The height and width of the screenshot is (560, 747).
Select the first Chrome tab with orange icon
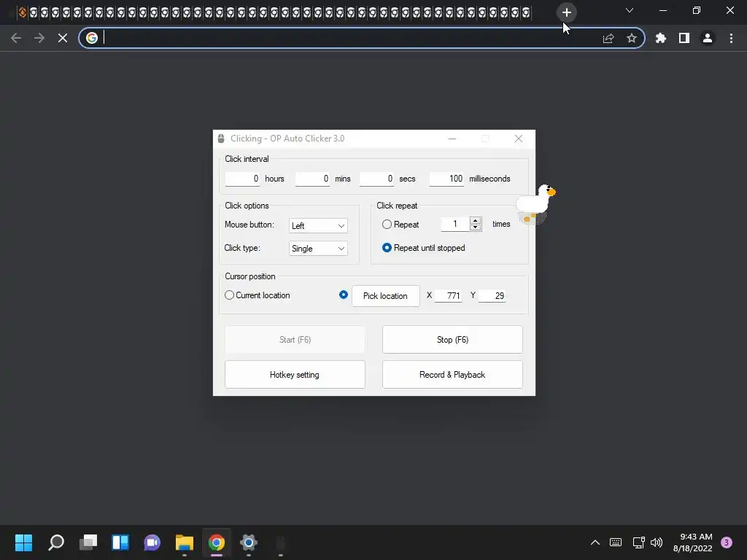(x=23, y=12)
